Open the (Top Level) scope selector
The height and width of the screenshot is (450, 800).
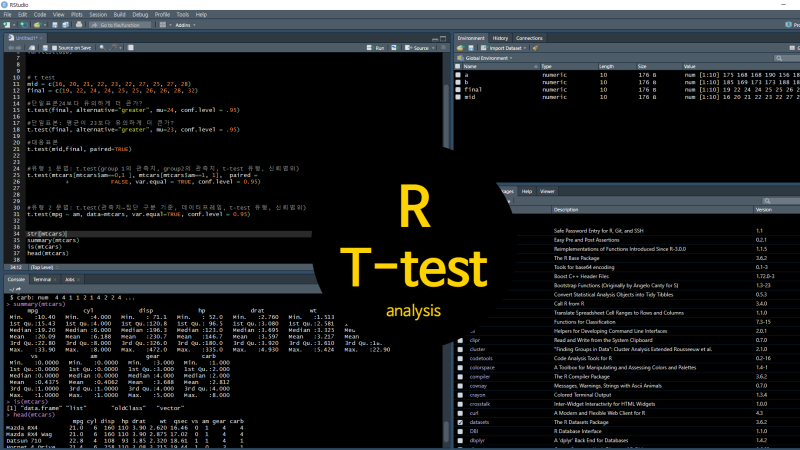coord(44,267)
